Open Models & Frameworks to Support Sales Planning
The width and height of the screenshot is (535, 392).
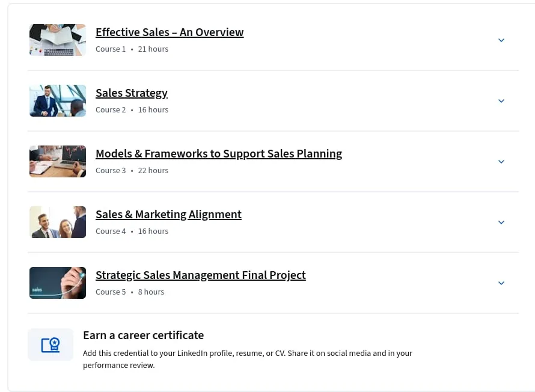[x=219, y=154]
